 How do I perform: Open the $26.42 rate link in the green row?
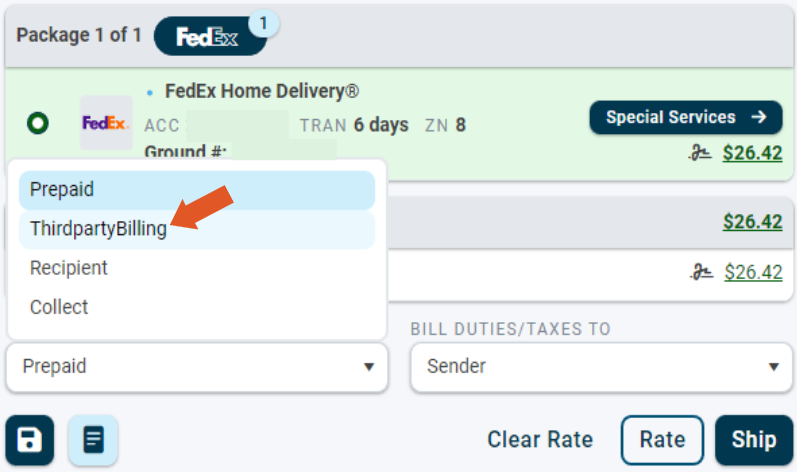753,153
